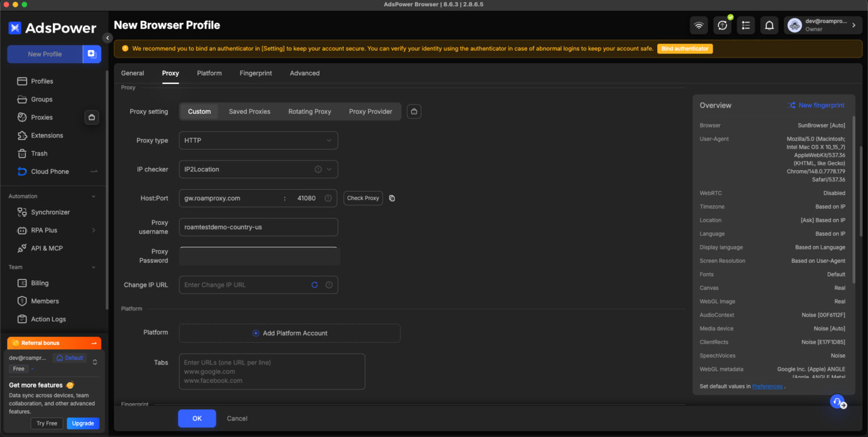Click the Check Proxy button
The width and height of the screenshot is (868, 437).
(363, 199)
